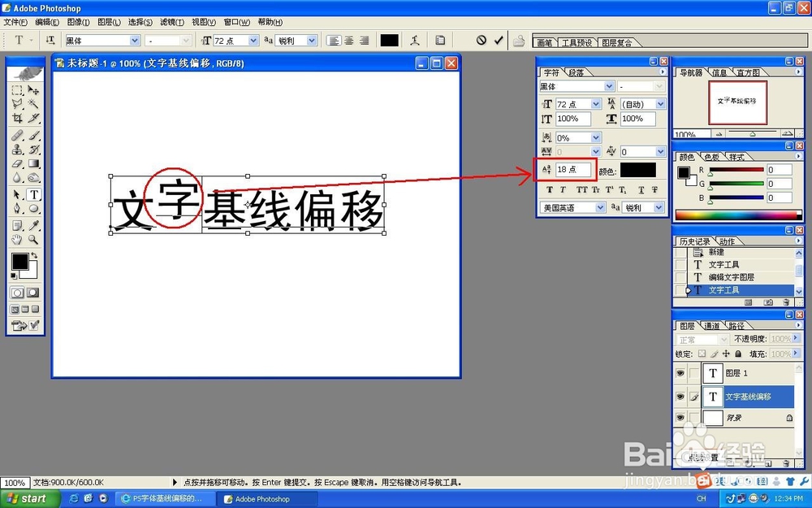Viewport: 812px width, 508px height.
Task: Open font size dropdown in options bar
Action: click(x=253, y=41)
